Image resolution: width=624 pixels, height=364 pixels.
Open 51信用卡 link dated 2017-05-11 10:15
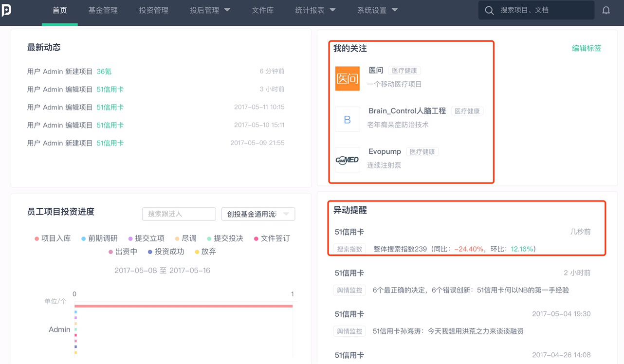tap(110, 107)
